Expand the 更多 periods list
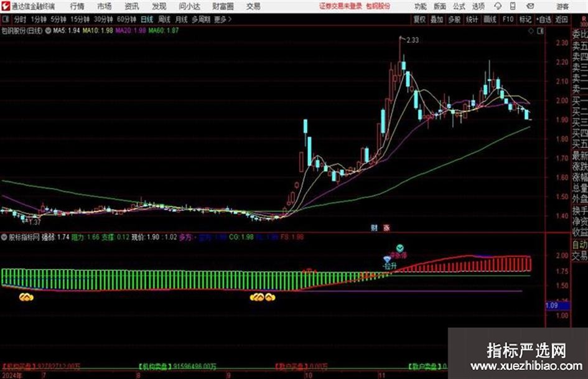This screenshot has height=379, width=588. [223, 19]
